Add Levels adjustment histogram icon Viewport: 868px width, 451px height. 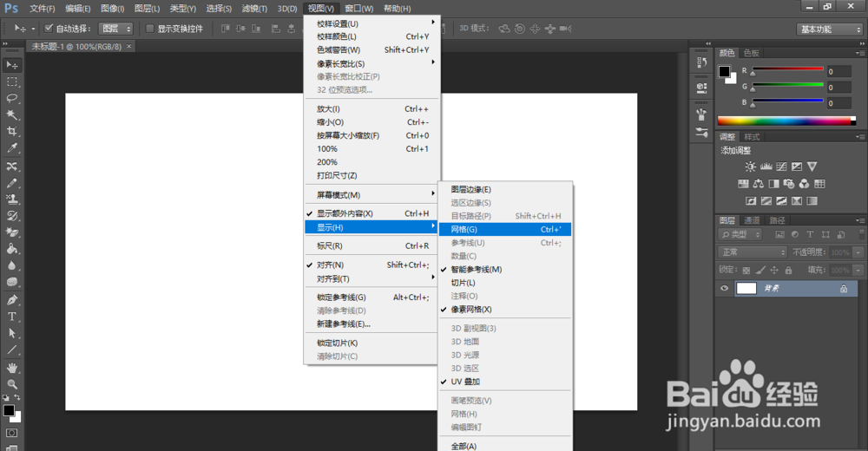pyautogui.click(x=766, y=167)
